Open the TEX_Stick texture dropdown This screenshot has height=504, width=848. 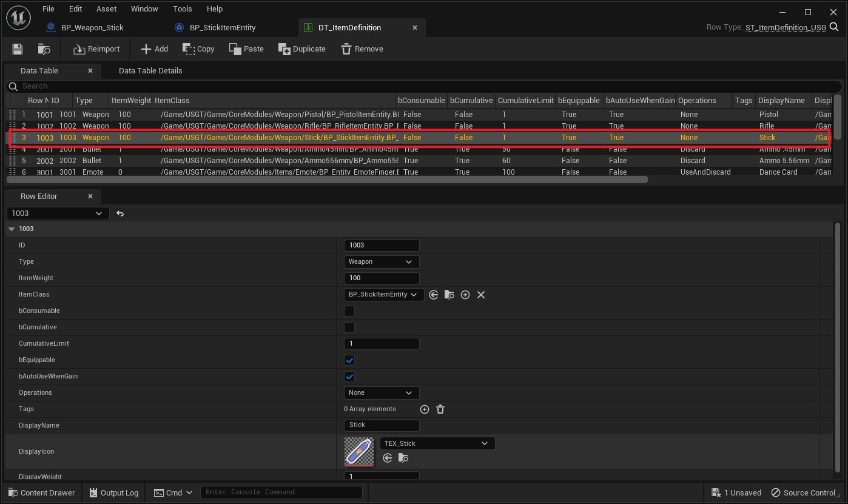(437, 443)
